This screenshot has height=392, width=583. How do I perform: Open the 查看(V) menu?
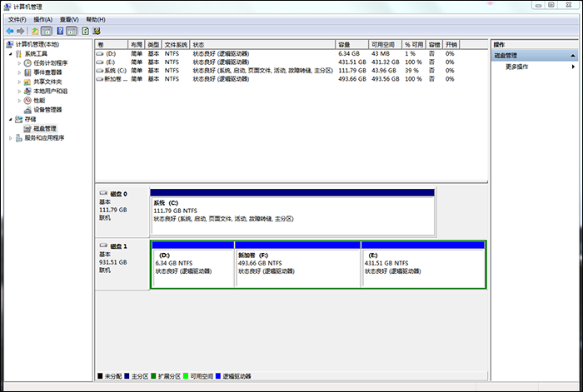69,18
